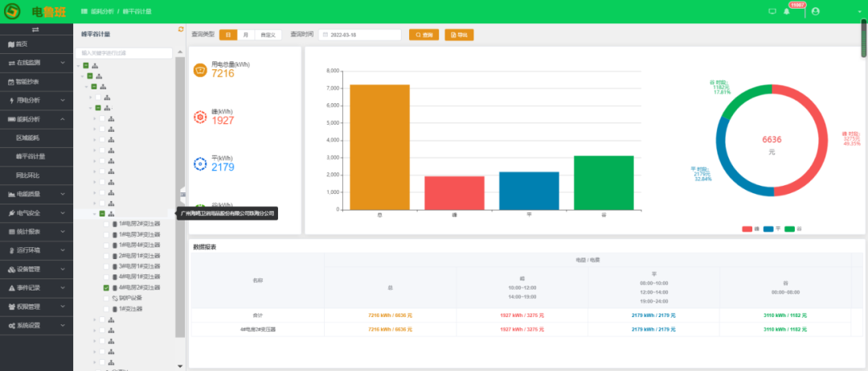Open 区域能耗 submenu item
This screenshot has height=371, width=868.
27,138
